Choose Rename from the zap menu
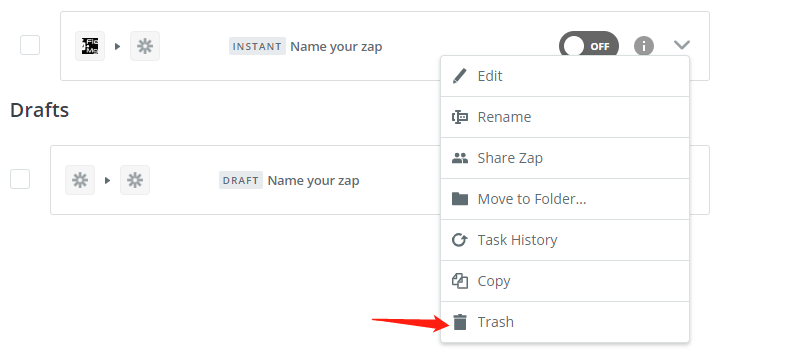Image resolution: width=806 pixels, height=361 pixels. pyautogui.click(x=564, y=117)
